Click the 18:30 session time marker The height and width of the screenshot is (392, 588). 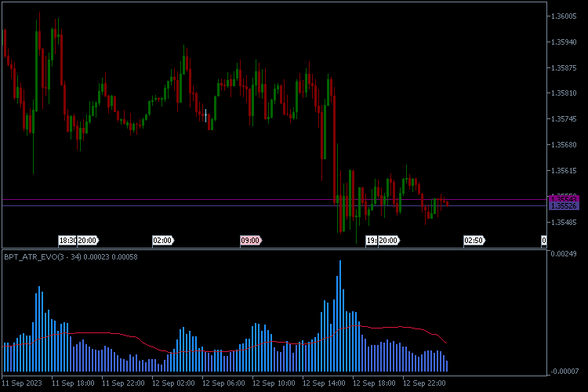[67, 241]
